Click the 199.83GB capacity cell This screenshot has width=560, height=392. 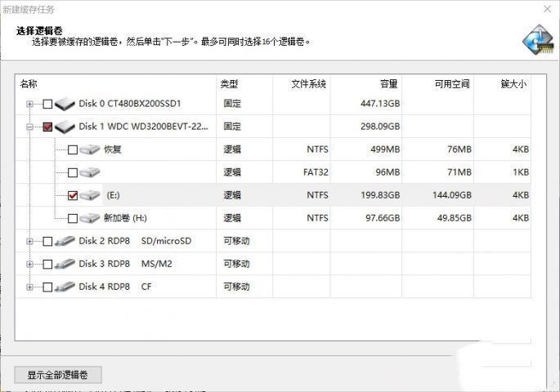(x=380, y=195)
